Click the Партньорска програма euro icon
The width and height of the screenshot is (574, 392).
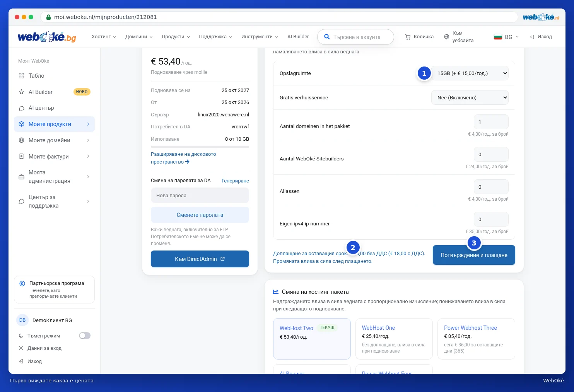click(22, 283)
